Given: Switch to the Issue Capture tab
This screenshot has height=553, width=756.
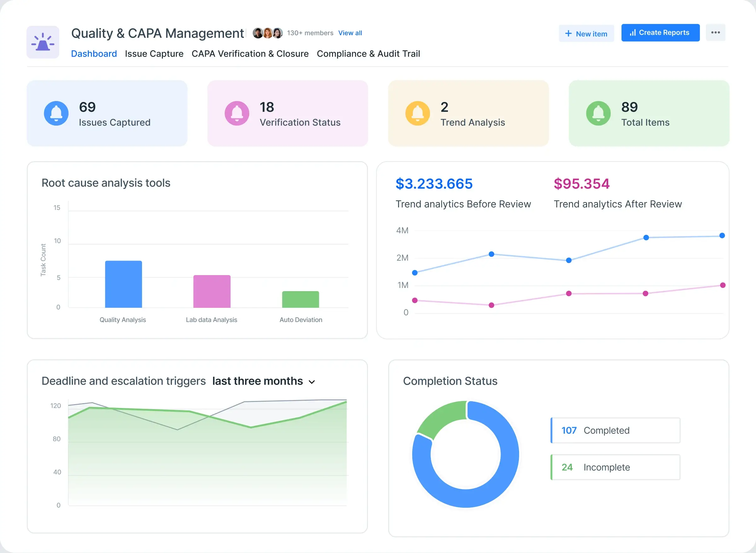Looking at the screenshot, I should [x=154, y=54].
